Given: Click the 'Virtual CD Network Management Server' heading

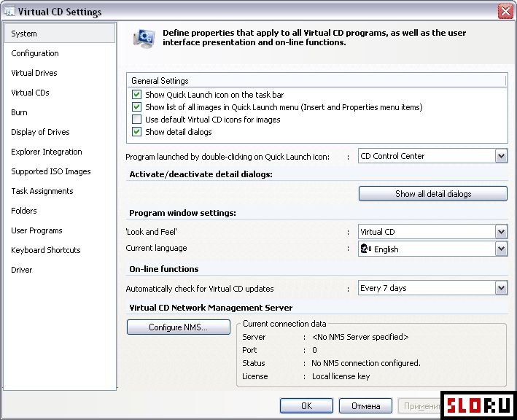Looking at the screenshot, I should point(211,308).
